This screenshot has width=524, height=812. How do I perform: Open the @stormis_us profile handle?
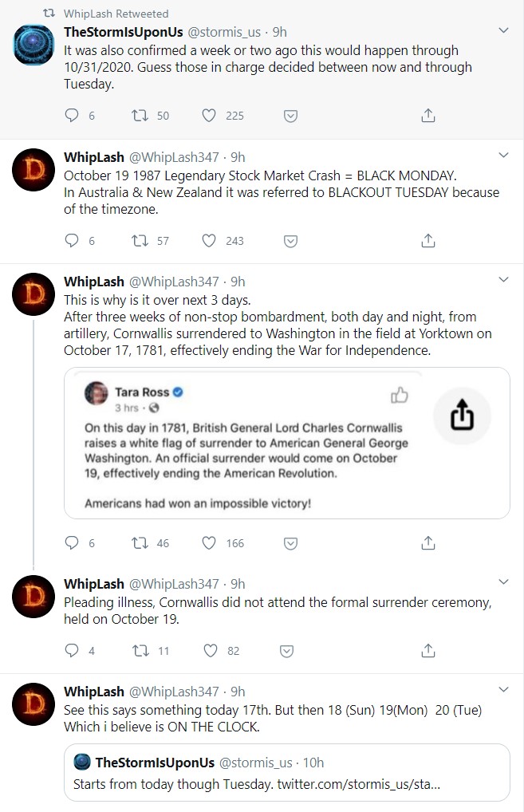pos(226,32)
